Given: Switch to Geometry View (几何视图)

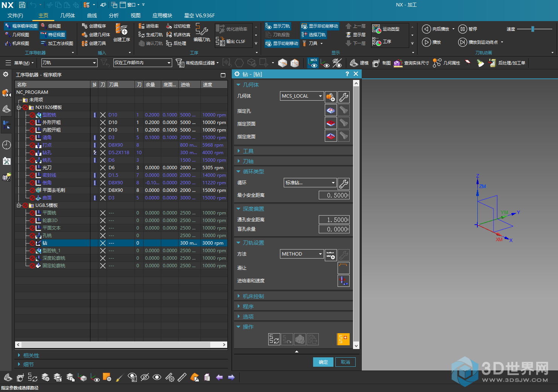Looking at the screenshot, I should click(17, 35).
